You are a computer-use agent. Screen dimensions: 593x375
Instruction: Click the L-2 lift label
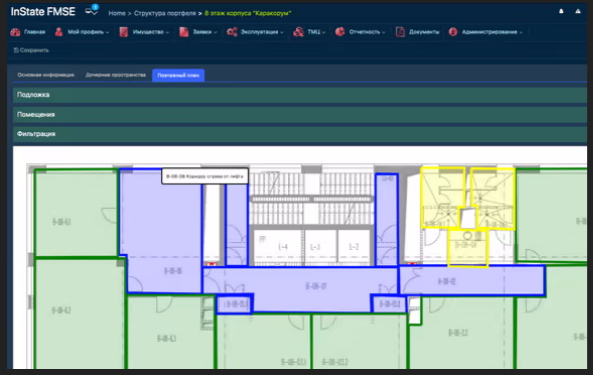tap(354, 247)
